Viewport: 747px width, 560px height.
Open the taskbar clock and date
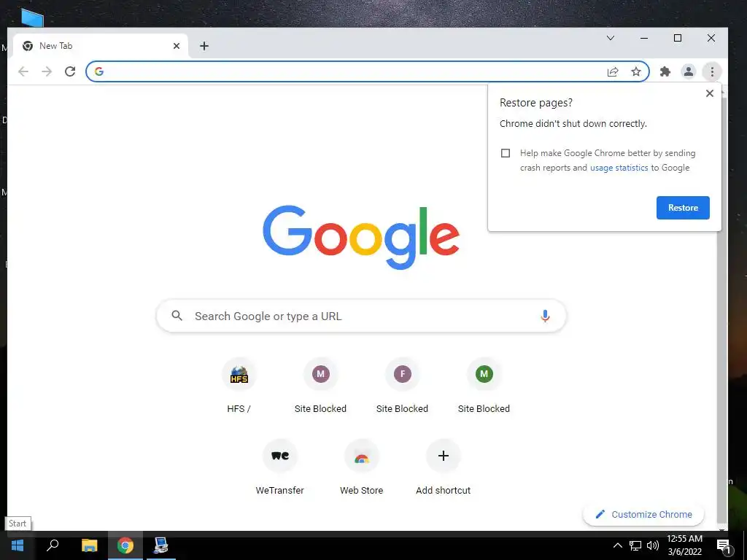(684, 545)
